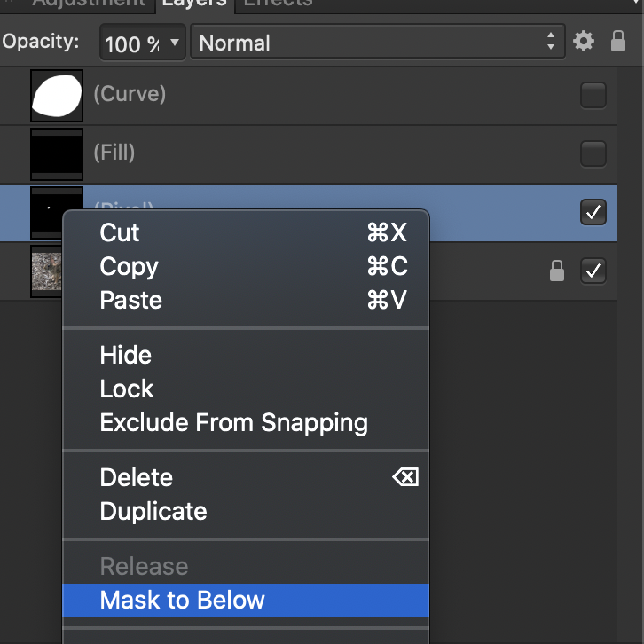Choose Cut from the context menu
644x644 pixels.
point(120,232)
